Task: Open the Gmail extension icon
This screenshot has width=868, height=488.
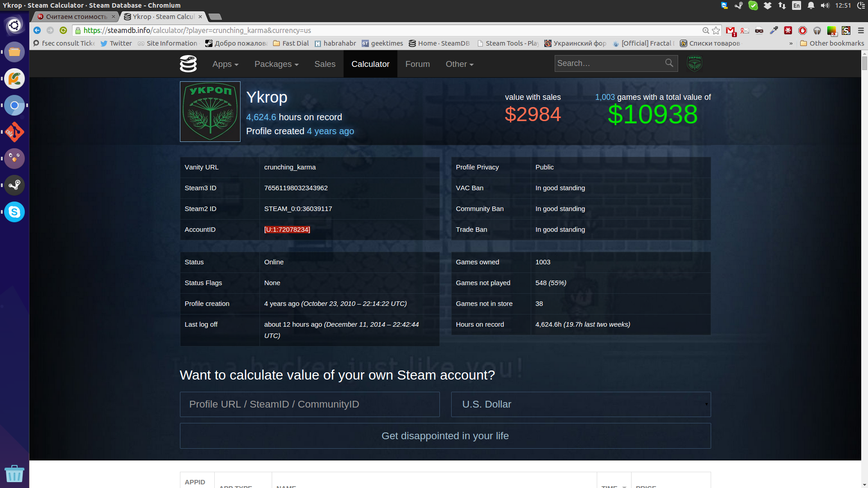Action: pos(731,31)
